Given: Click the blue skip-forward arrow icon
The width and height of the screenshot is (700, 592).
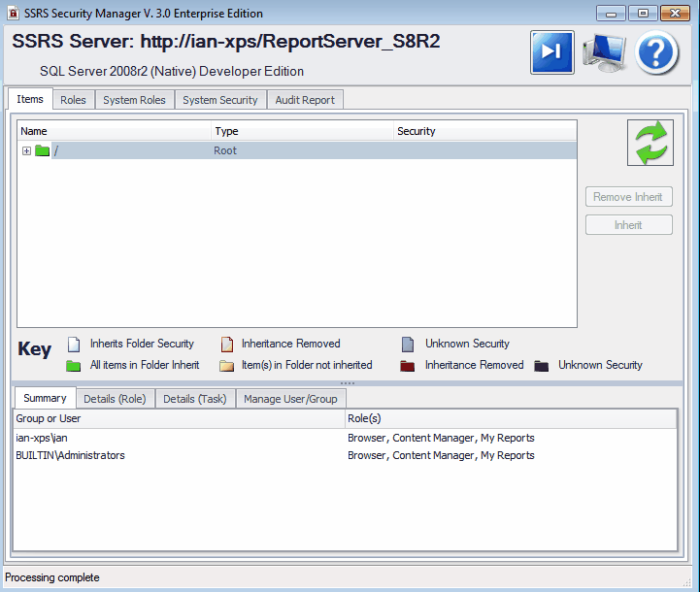Looking at the screenshot, I should coord(552,52).
